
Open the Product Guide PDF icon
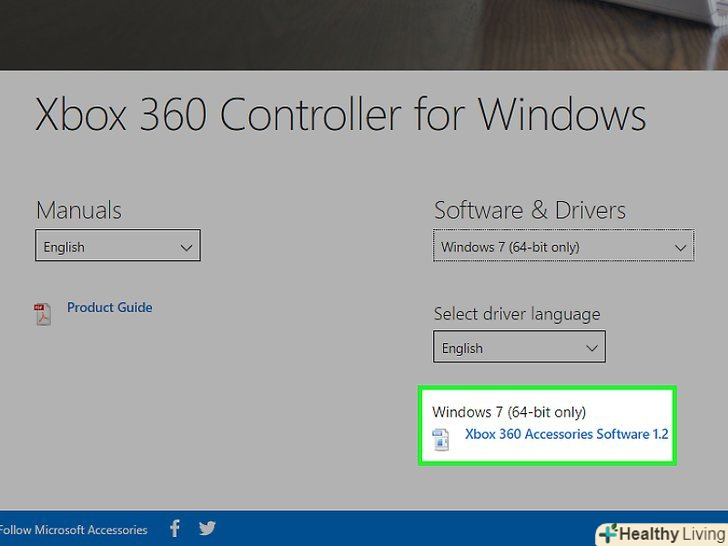coord(42,314)
